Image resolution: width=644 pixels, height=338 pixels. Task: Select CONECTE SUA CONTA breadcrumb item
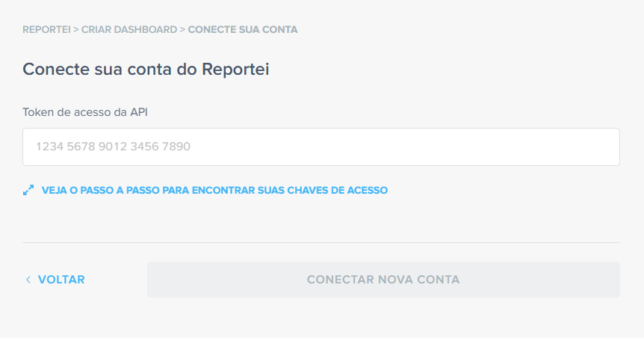(243, 30)
